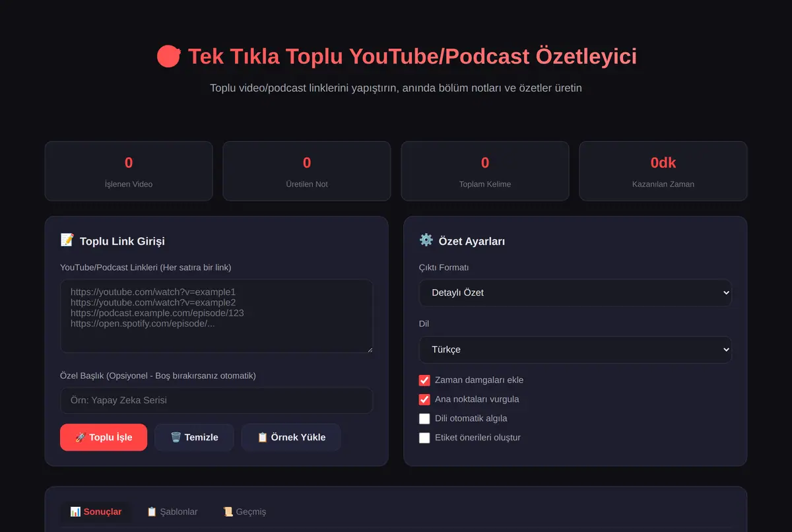Switch to the Sonuçlar tab
The width and height of the screenshot is (792, 532).
[x=96, y=512]
